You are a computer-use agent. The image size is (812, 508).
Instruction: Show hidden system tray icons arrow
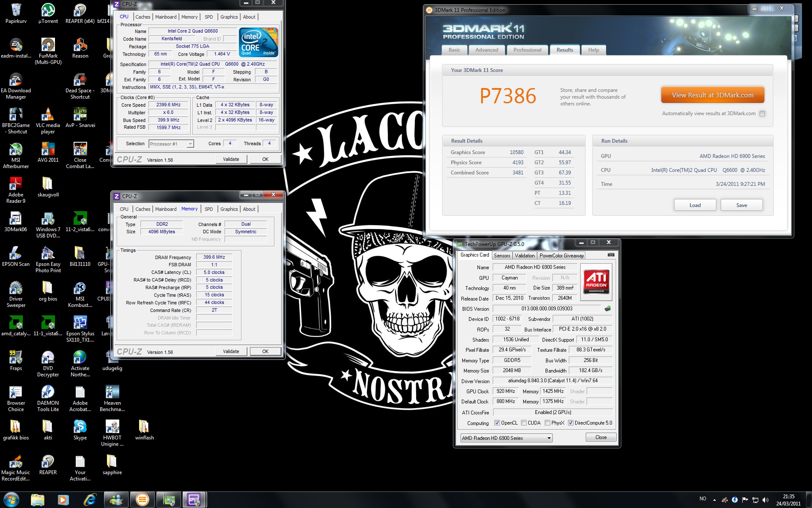[714, 500]
